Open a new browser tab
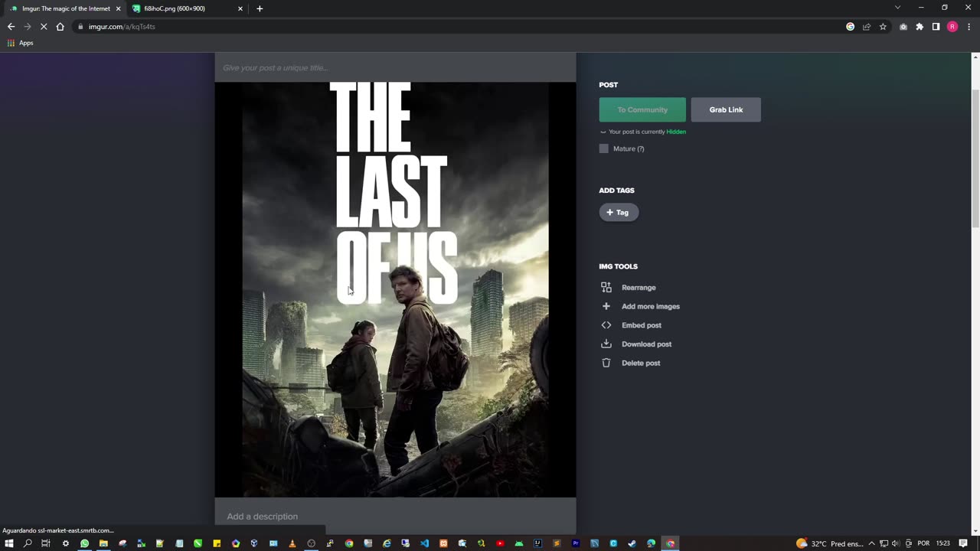The height and width of the screenshot is (551, 980). [260, 8]
